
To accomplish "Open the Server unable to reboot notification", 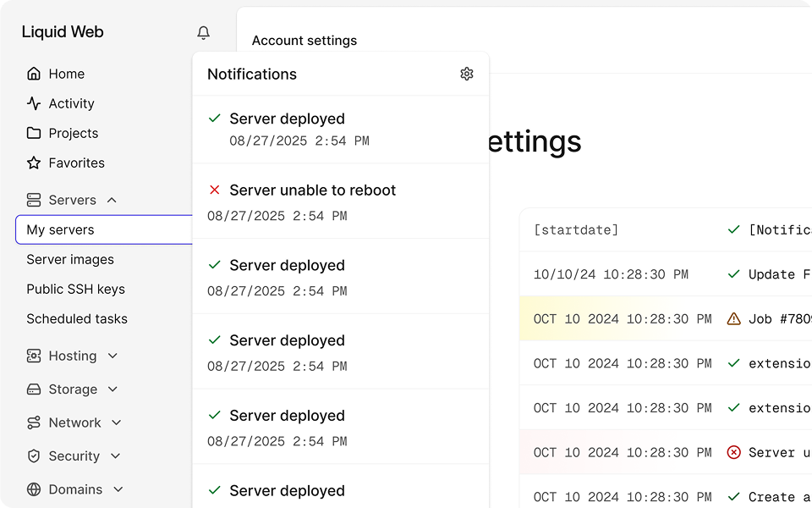I will pos(341,202).
